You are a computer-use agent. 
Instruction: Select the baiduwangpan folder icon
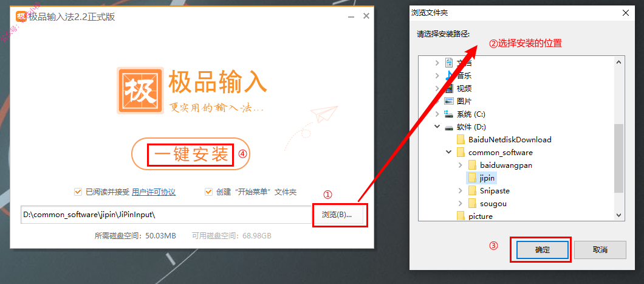(472, 165)
